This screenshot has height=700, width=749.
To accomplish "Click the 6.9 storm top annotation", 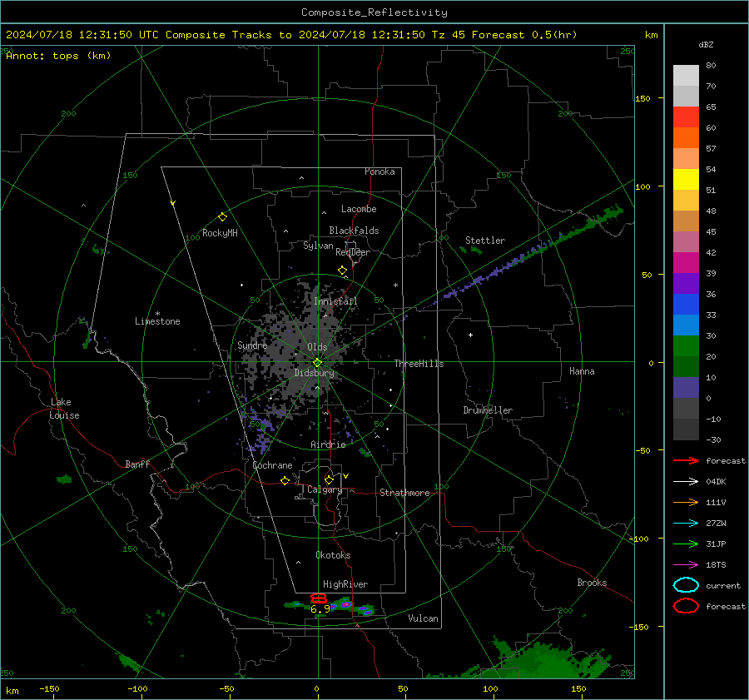I will click(x=320, y=608).
